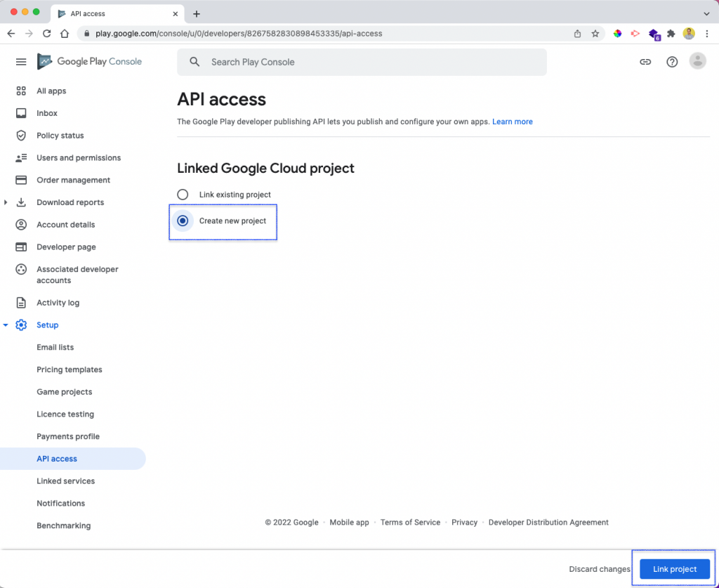The height and width of the screenshot is (588, 719).
Task: Click the Developer page icon
Action: (21, 247)
